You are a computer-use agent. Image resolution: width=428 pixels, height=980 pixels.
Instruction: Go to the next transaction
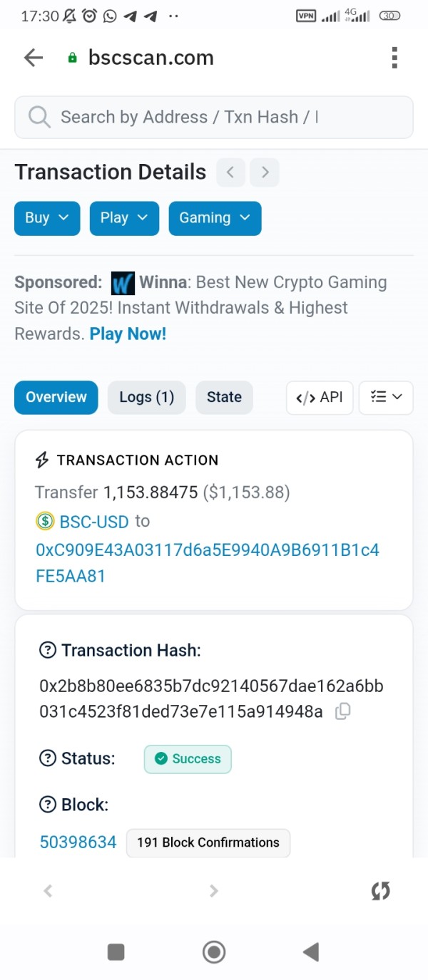pos(265,172)
